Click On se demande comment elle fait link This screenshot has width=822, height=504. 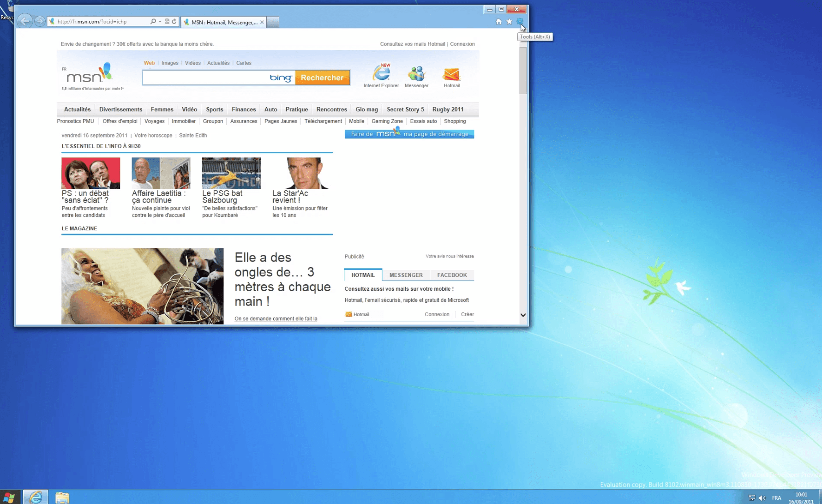tap(276, 319)
